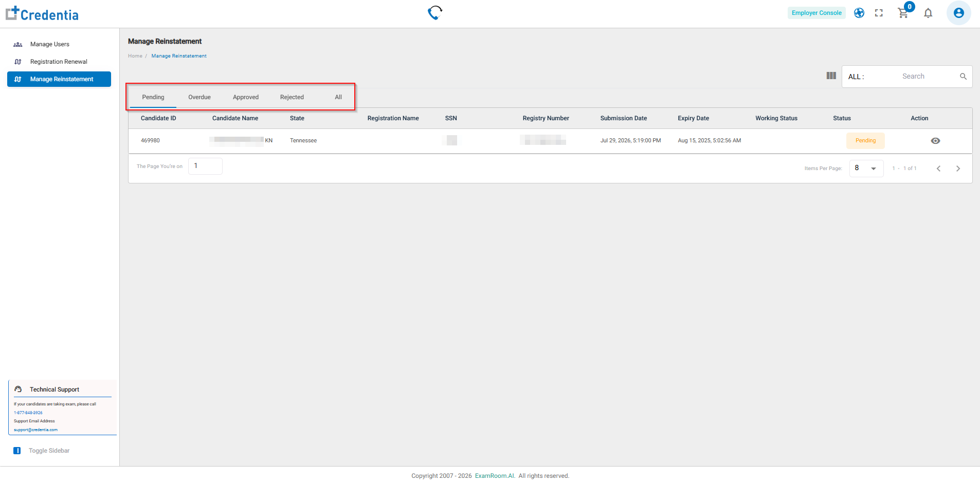Click candidate ID 469980 cell
980x483 pixels.
click(x=150, y=141)
